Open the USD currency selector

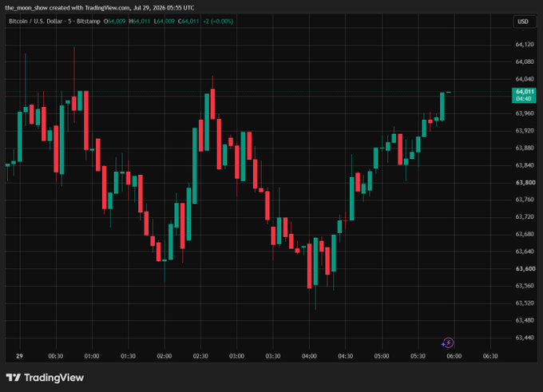(523, 22)
